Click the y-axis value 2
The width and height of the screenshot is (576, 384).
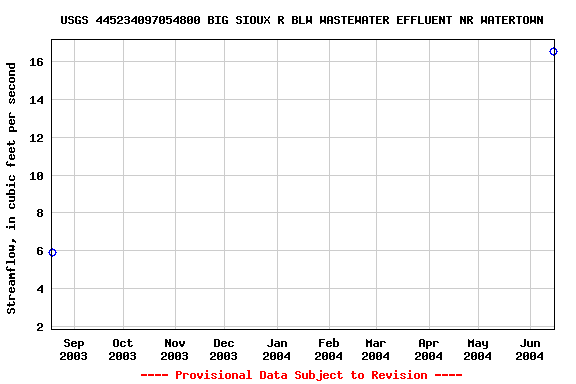40,327
